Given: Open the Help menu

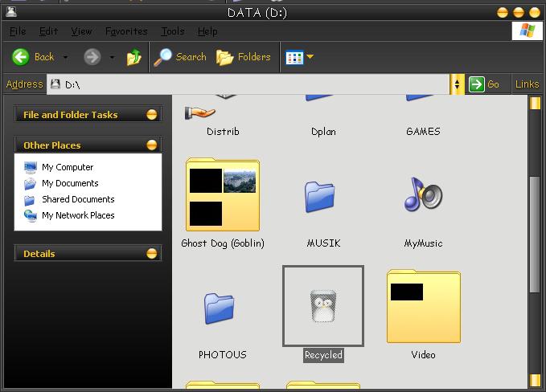Looking at the screenshot, I should click(x=207, y=31).
